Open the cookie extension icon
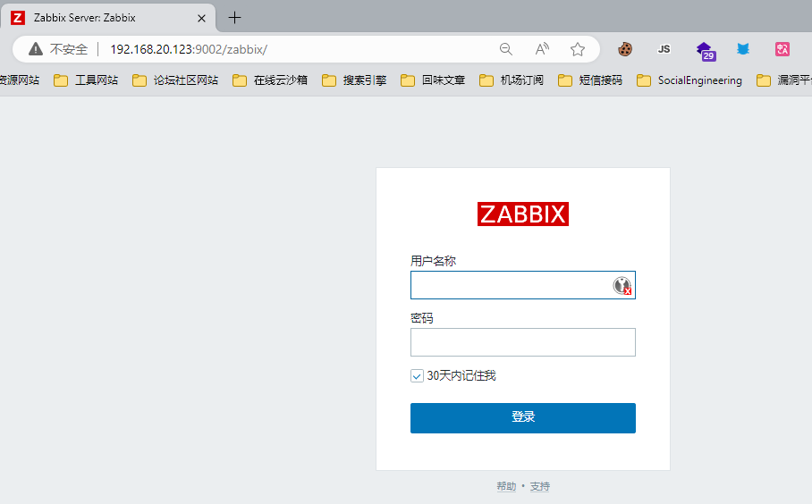The height and width of the screenshot is (504, 812). click(x=625, y=49)
